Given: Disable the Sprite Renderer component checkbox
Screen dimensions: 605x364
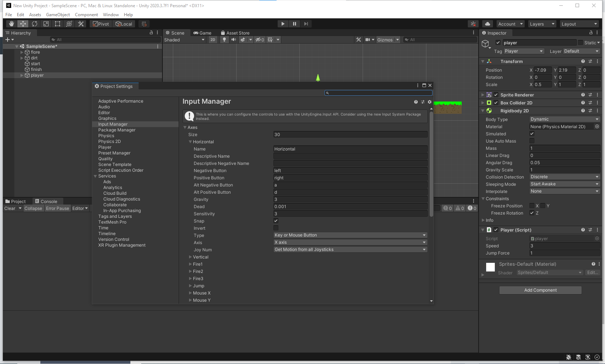Looking at the screenshot, I should 496,95.
